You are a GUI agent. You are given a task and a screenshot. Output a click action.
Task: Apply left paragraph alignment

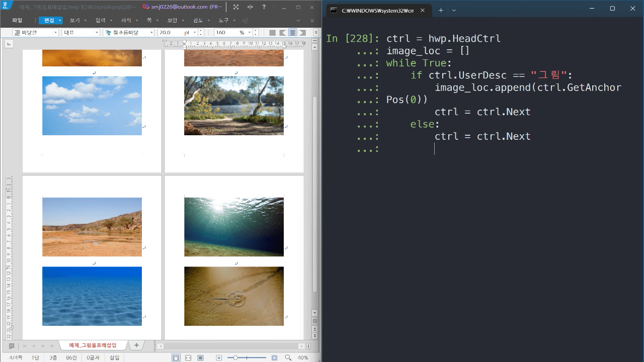pyautogui.click(x=282, y=32)
